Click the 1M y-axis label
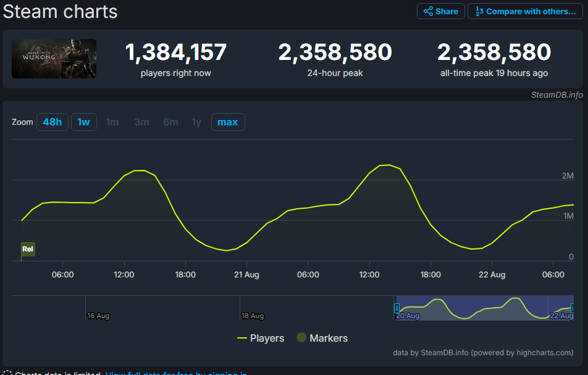This screenshot has height=375, width=588. pos(568,216)
